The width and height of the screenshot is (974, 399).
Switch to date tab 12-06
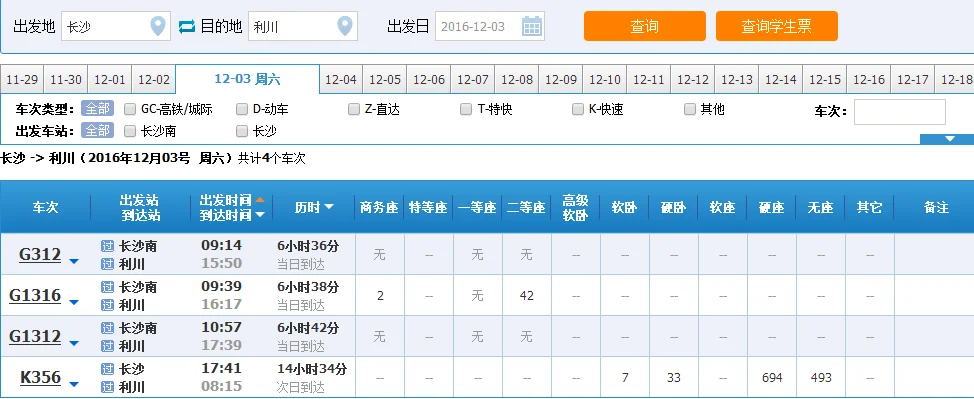pyautogui.click(x=429, y=80)
